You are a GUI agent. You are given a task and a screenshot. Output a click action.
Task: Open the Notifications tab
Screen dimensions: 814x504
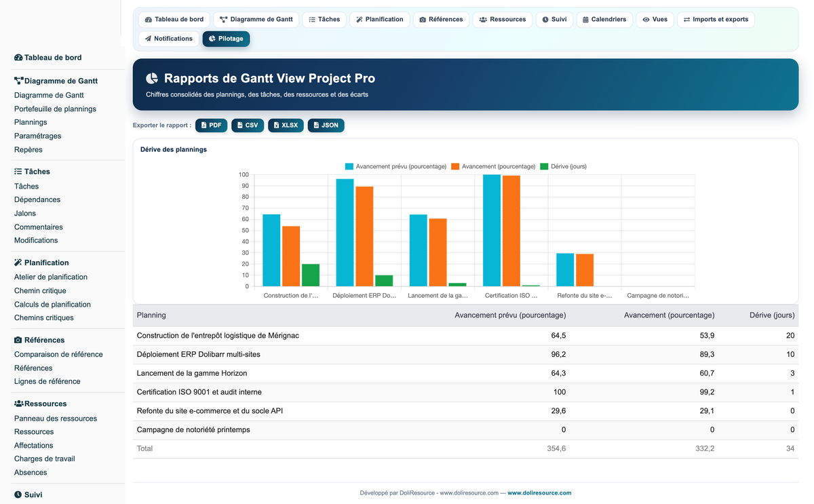pyautogui.click(x=169, y=39)
